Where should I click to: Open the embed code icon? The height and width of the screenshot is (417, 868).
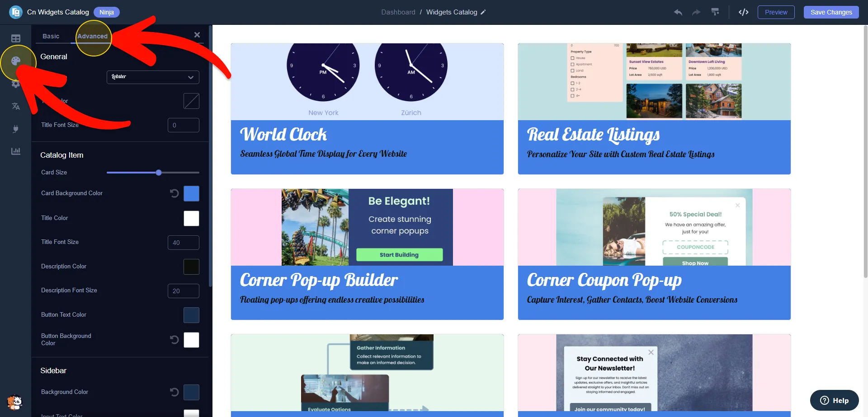744,12
